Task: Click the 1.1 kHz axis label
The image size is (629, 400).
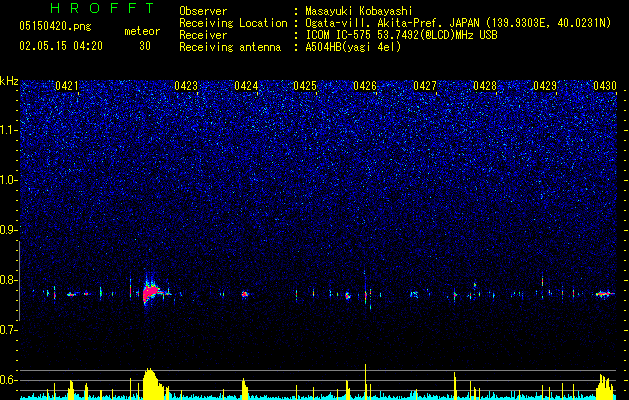Action: click(x=10, y=130)
